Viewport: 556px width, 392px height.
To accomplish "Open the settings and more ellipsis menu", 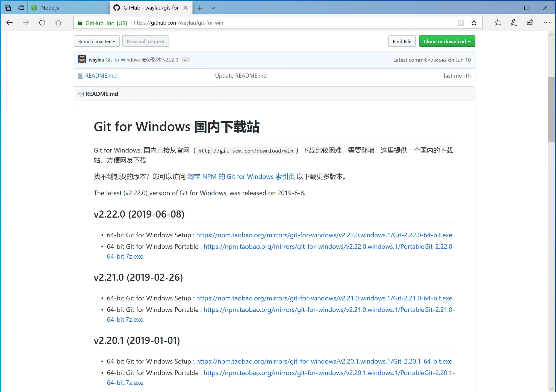I will pyautogui.click(x=546, y=23).
